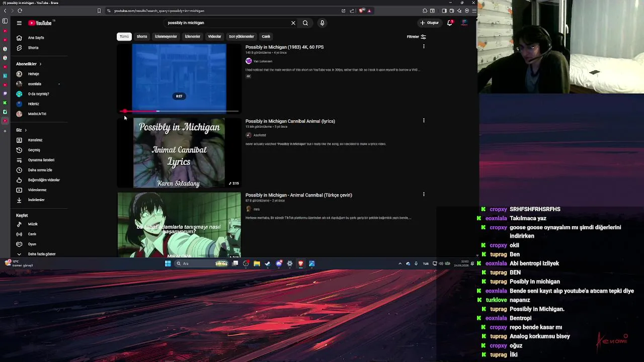Viewport: 644px width, 362px height.
Task: Toggle Brave vertical tabs sidebar panel
Action: click(5, 21)
